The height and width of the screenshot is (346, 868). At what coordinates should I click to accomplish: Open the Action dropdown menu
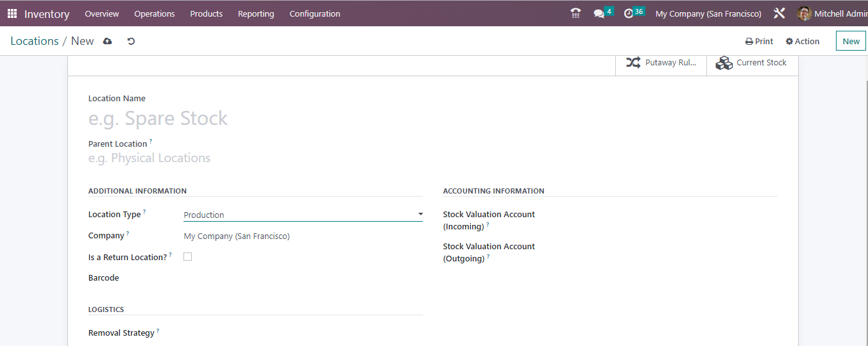tap(803, 41)
